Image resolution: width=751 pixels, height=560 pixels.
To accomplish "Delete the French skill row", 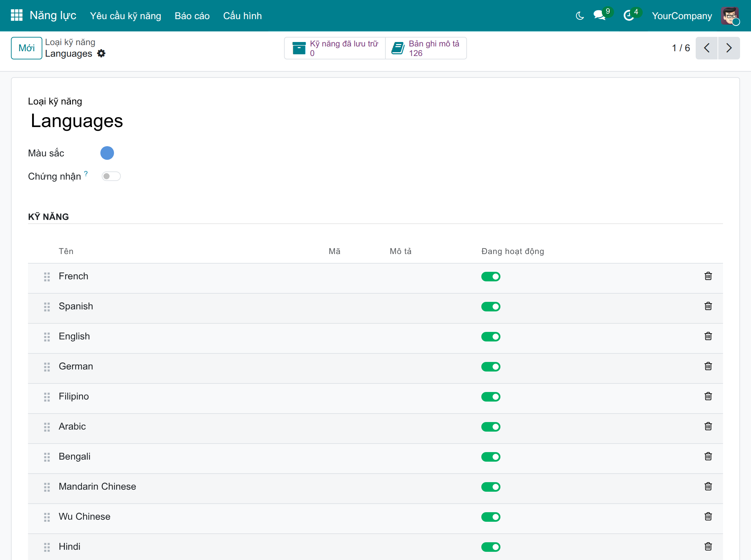I will [x=708, y=276].
